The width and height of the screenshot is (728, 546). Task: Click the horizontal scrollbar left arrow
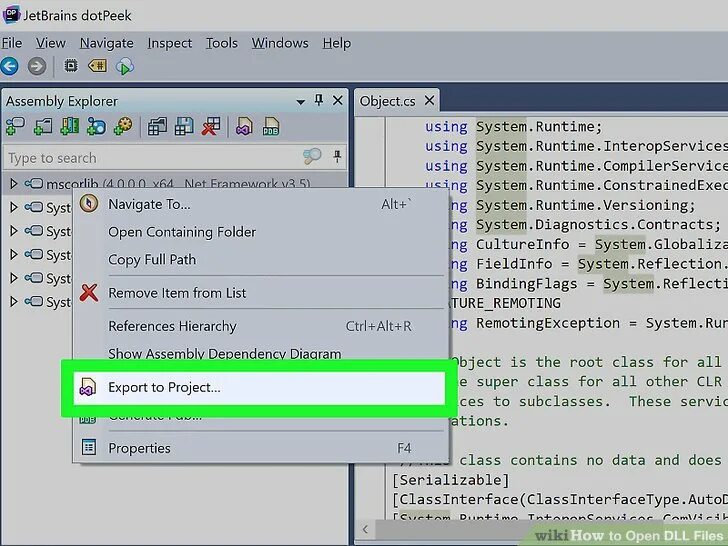point(365,529)
